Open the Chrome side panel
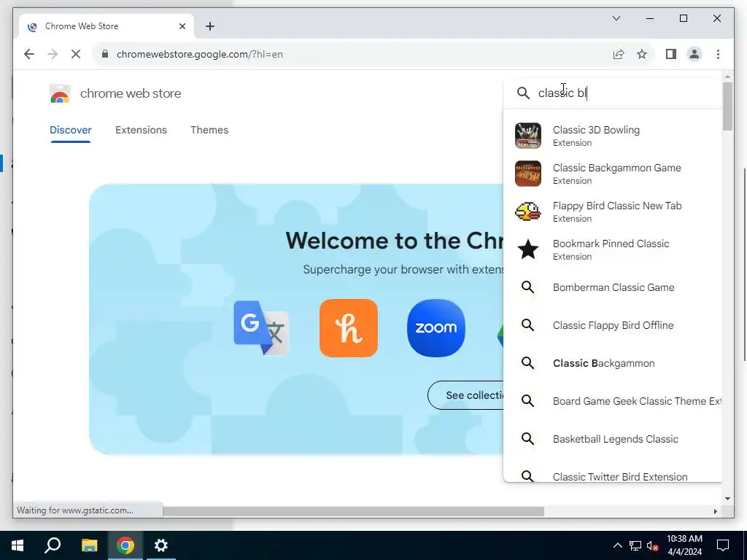The image size is (747, 560). click(x=671, y=54)
